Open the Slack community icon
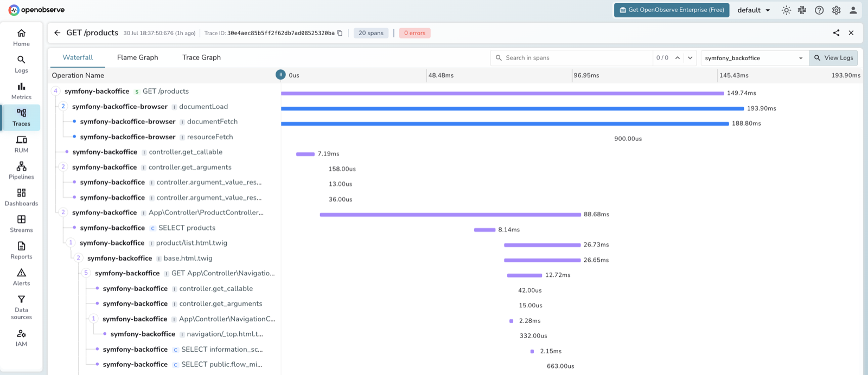This screenshot has height=375, width=868. [x=802, y=10]
